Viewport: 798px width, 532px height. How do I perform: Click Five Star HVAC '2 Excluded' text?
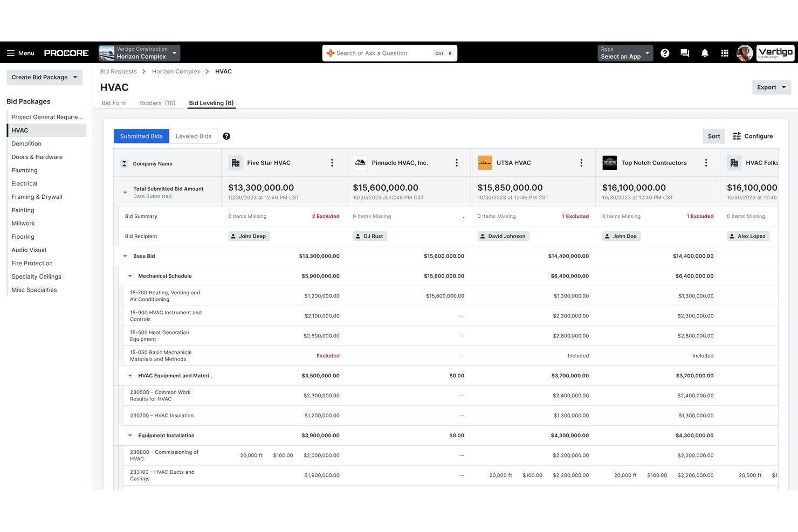(326, 216)
